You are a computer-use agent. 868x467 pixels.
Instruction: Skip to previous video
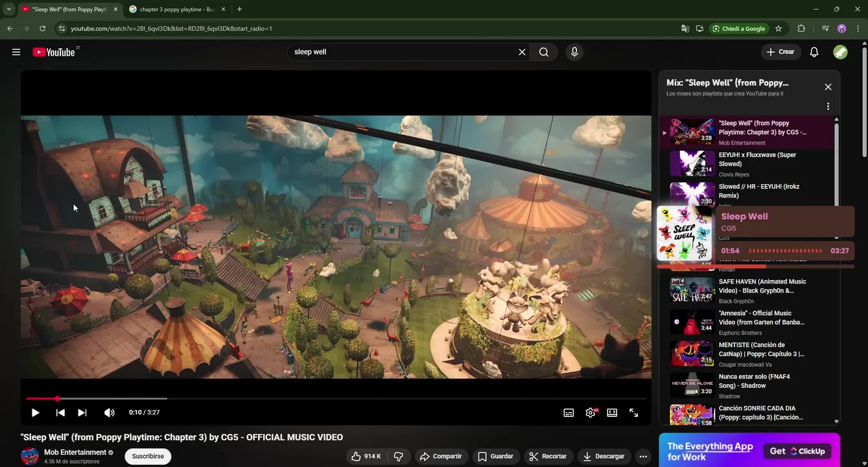[x=60, y=413]
